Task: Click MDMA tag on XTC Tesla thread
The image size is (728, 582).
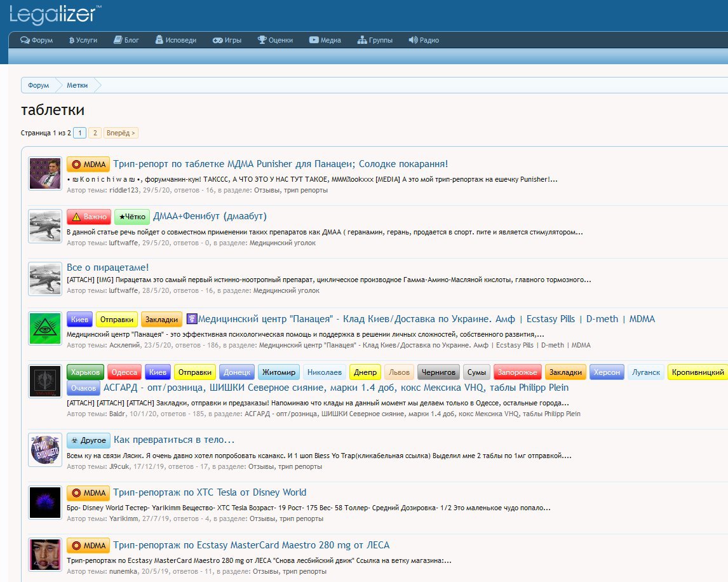Action: tap(88, 493)
